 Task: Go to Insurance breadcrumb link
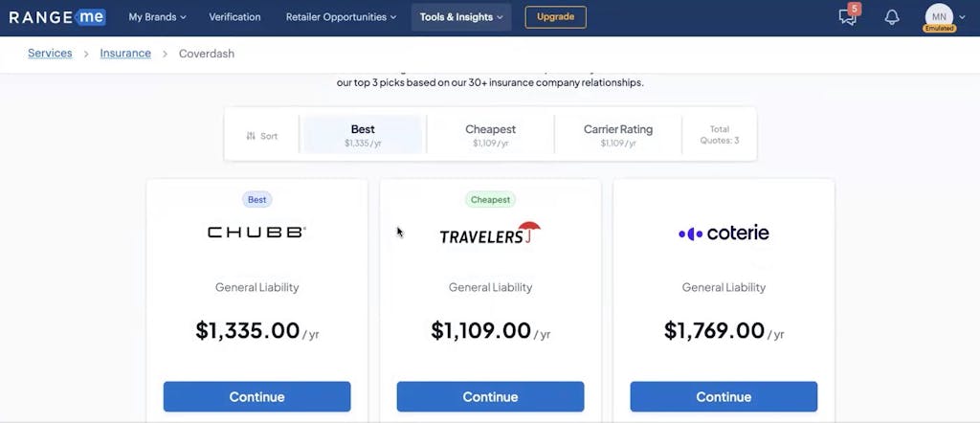click(x=125, y=54)
